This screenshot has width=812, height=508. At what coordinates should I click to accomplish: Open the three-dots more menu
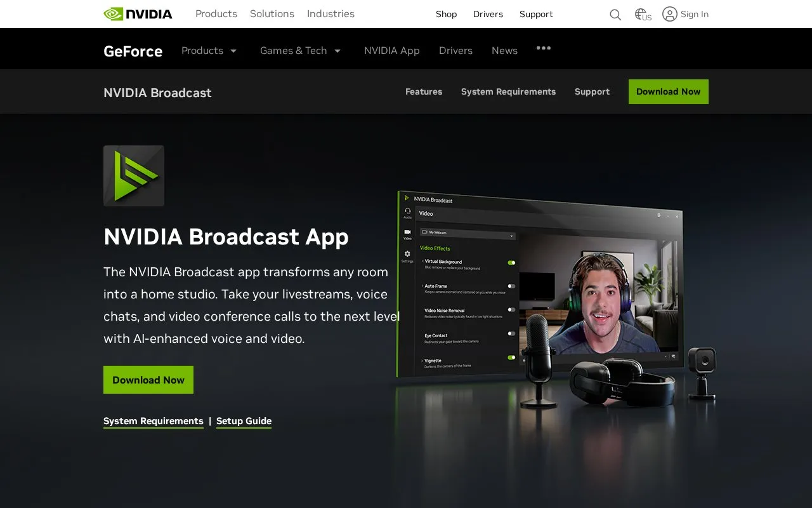tap(544, 48)
